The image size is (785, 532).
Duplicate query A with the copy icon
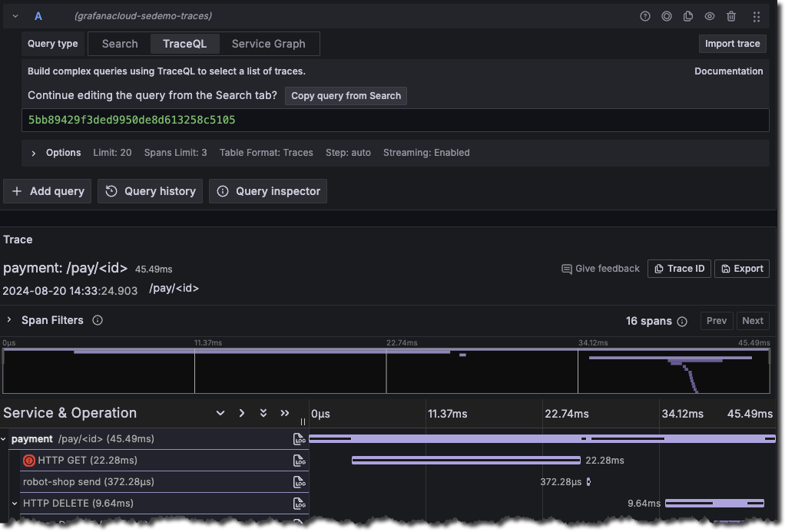tap(688, 16)
